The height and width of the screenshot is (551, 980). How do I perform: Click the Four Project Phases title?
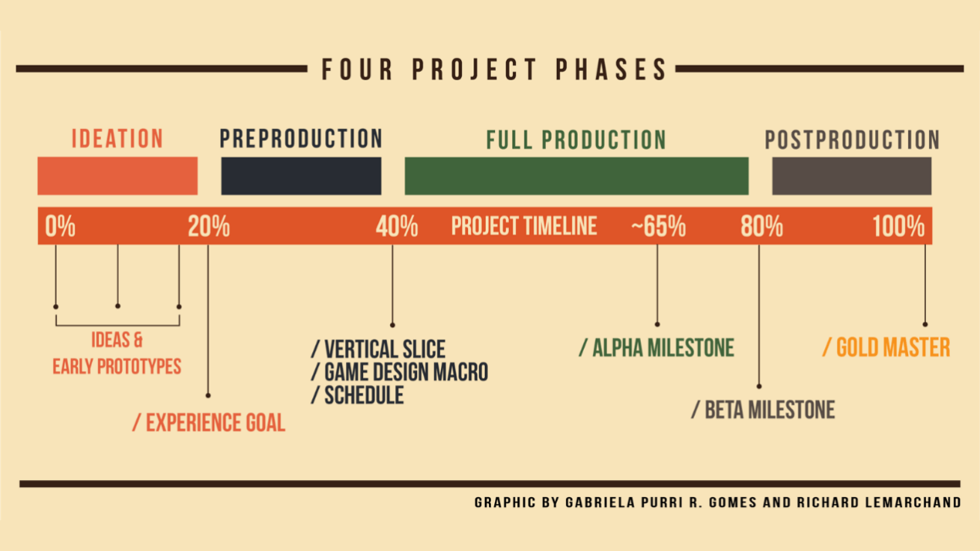pos(494,69)
